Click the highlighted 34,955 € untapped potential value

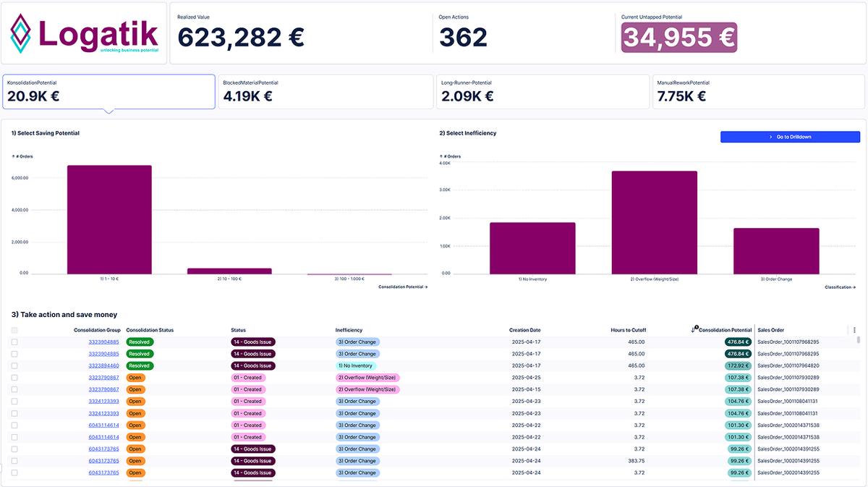(678, 37)
